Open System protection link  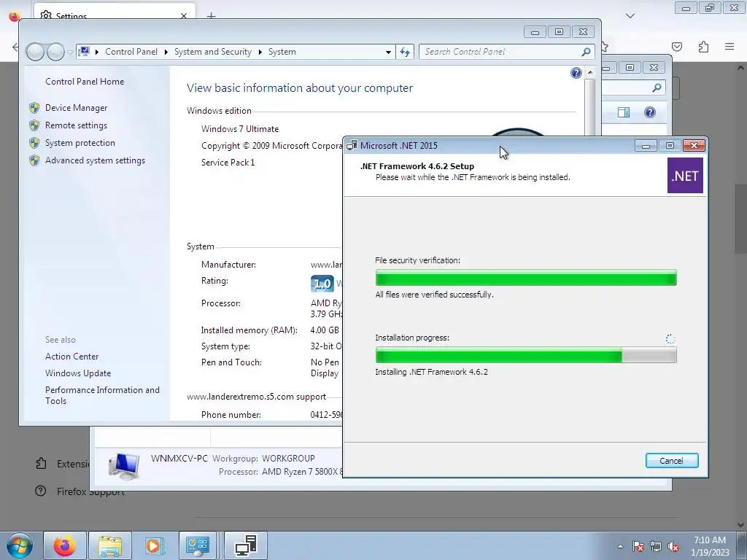coord(80,143)
